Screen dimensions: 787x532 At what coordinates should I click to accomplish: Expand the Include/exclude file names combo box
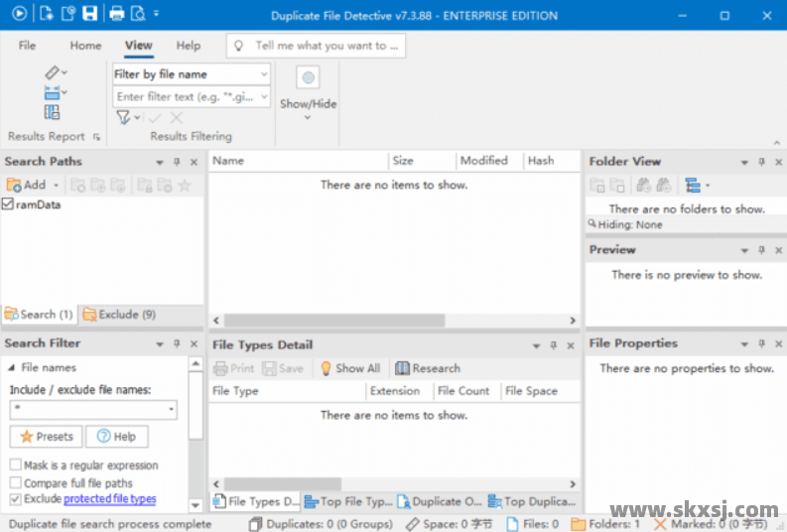pyautogui.click(x=172, y=410)
